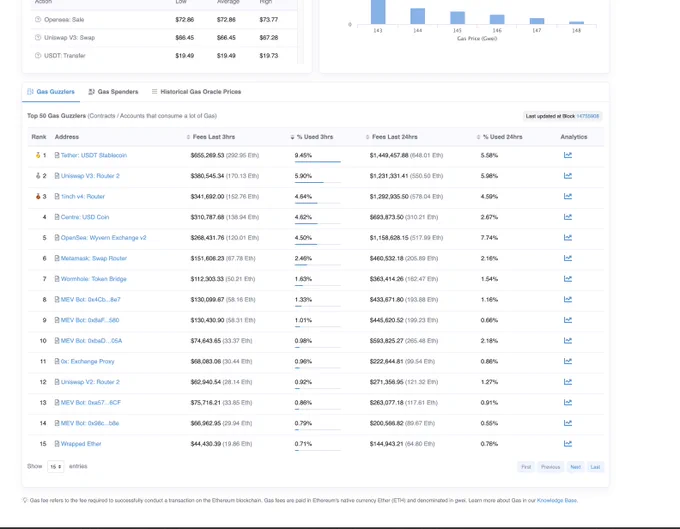Open Centre: USD Coin address page
This screenshot has height=529, width=680.
coord(85,217)
